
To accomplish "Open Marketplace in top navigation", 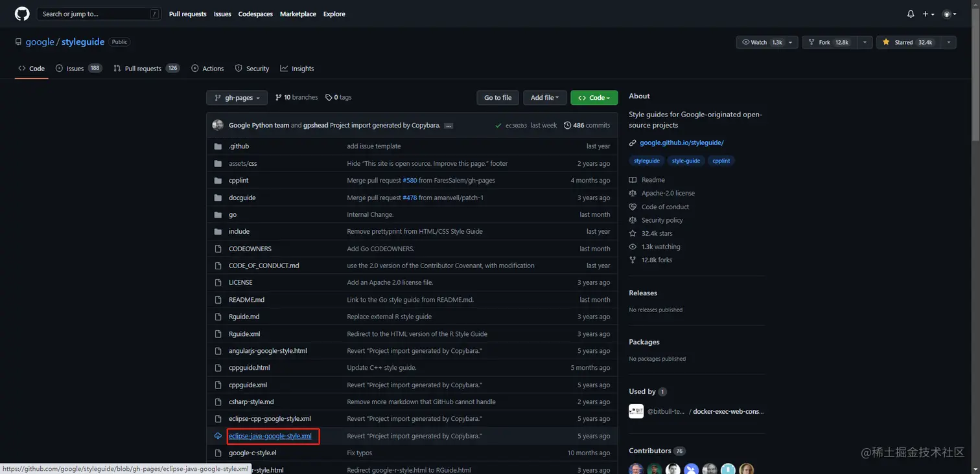I will [298, 14].
